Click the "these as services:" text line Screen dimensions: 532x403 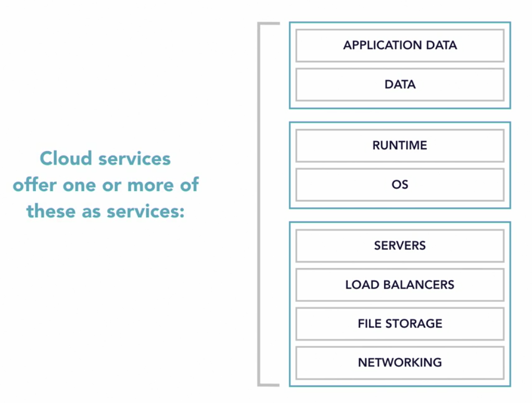click(106, 211)
